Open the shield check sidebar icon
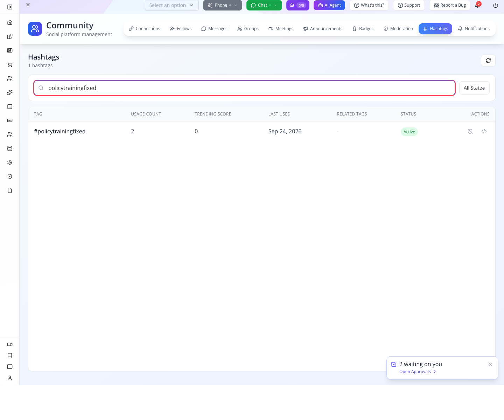Screen dimensions: 504x420 pos(10,176)
